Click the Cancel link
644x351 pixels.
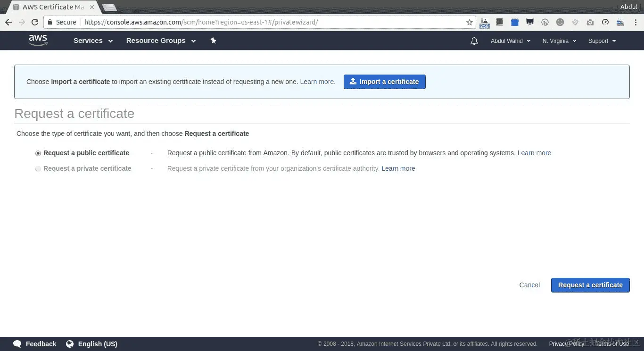[529, 285]
